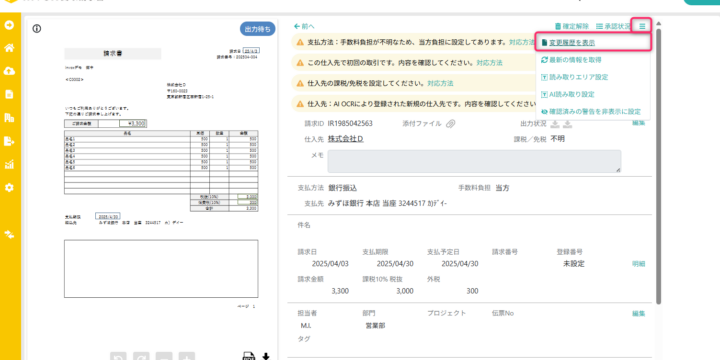Open settings gear icon in sidebar
720x360 pixels.
click(x=9, y=187)
